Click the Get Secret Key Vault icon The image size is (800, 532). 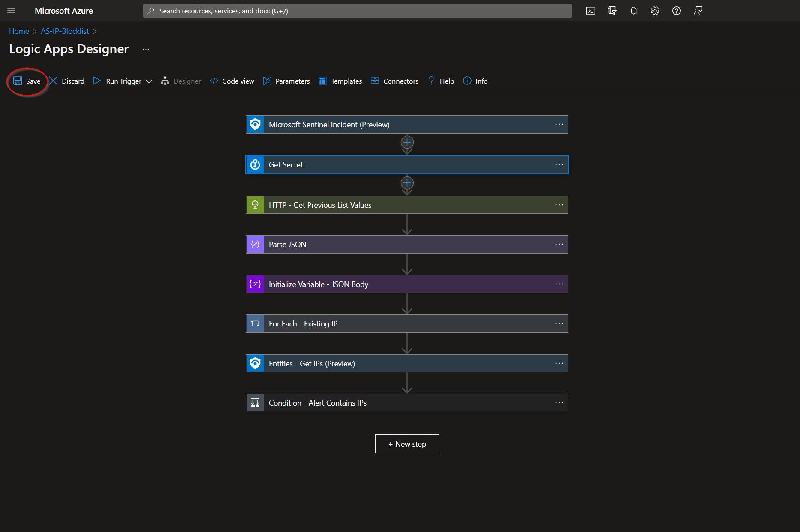tap(255, 164)
